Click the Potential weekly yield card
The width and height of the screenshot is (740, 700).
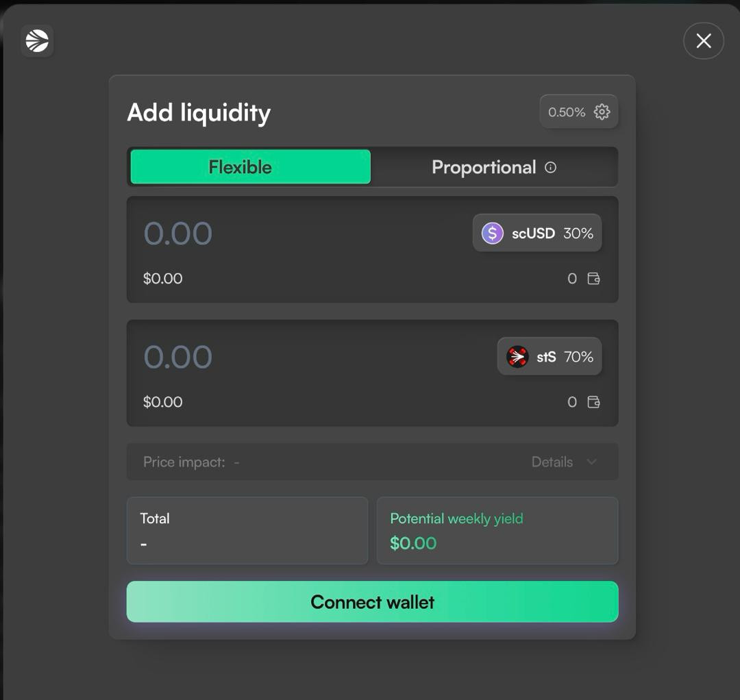(x=497, y=531)
